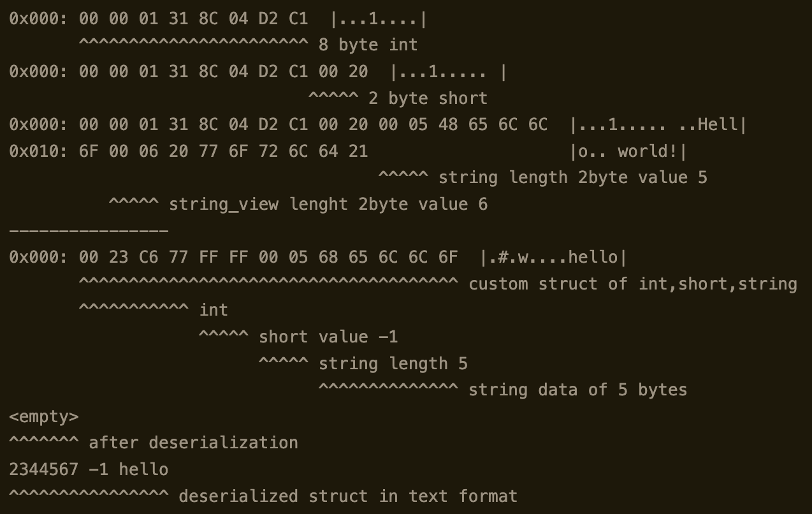Click "custom struct of int,short,string" annotation

click(x=632, y=284)
